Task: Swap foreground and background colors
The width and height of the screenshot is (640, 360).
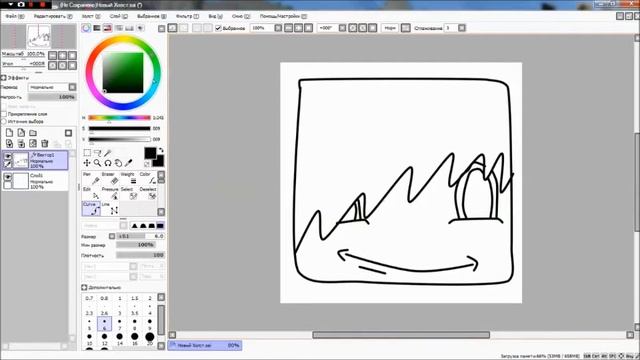Action: (161, 151)
